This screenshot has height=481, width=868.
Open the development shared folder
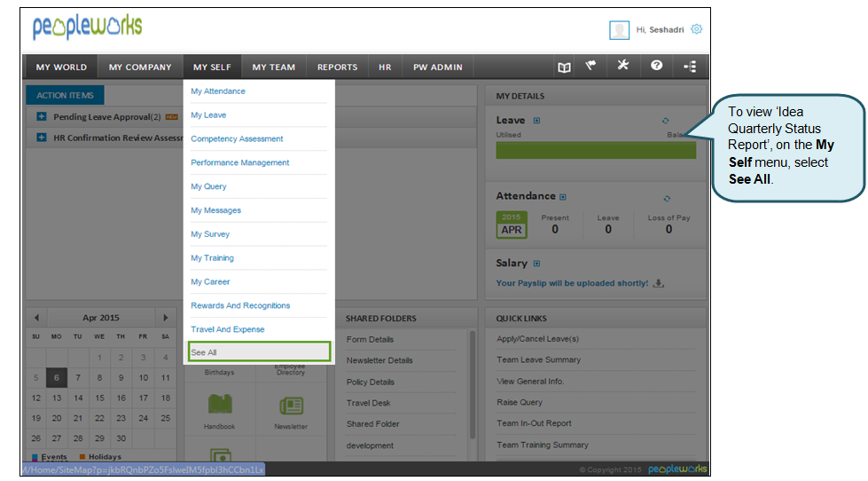pyautogui.click(x=370, y=446)
